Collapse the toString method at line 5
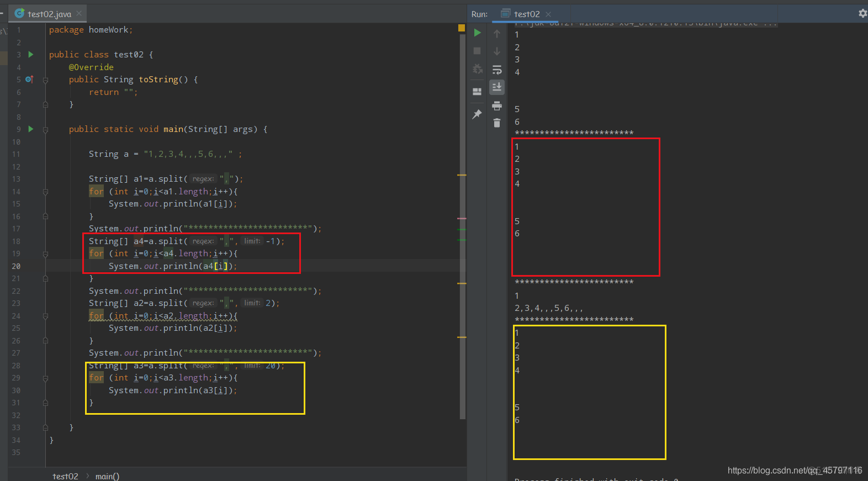 pos(45,80)
